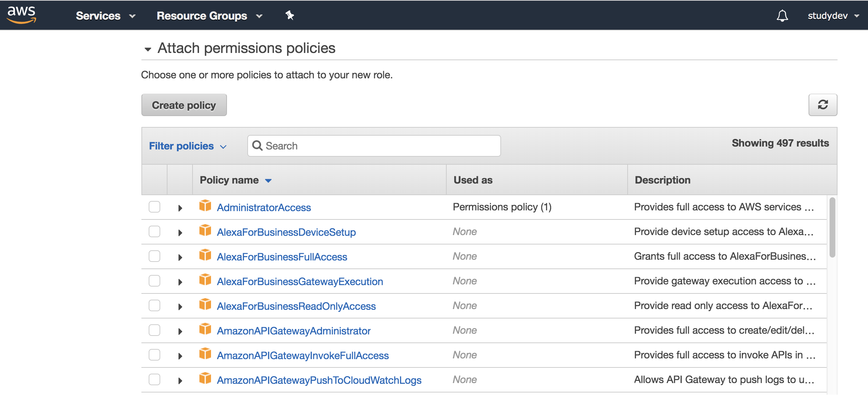
Task: Click 'Provides full access to AWS services' description
Action: point(724,207)
